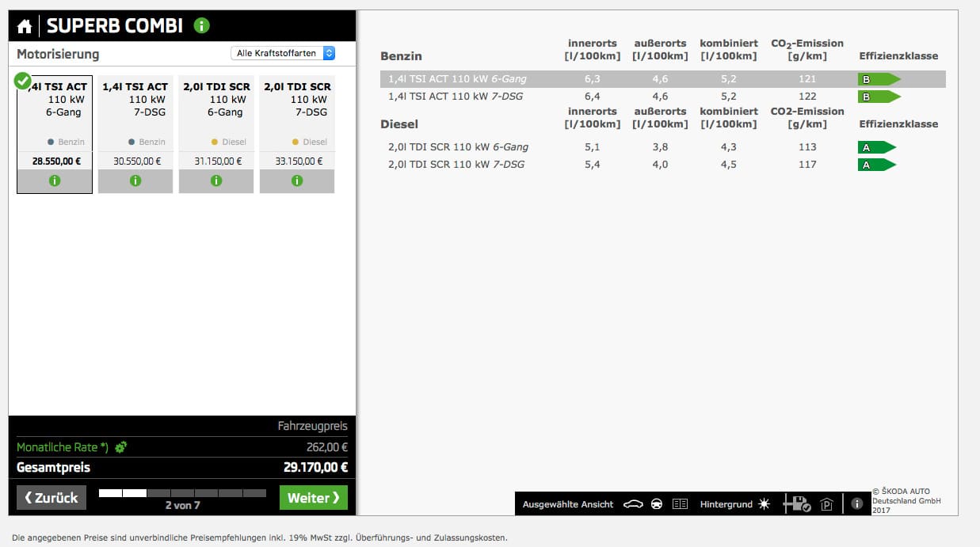The width and height of the screenshot is (980, 547).
Task: Click the 2 von 7 step indicator text
Action: (182, 505)
